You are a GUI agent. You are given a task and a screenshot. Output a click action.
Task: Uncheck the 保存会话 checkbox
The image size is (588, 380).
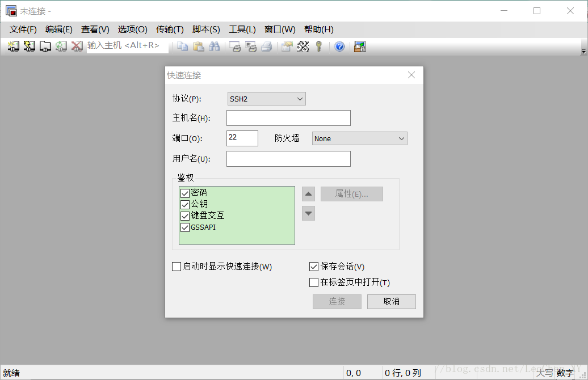tap(313, 267)
